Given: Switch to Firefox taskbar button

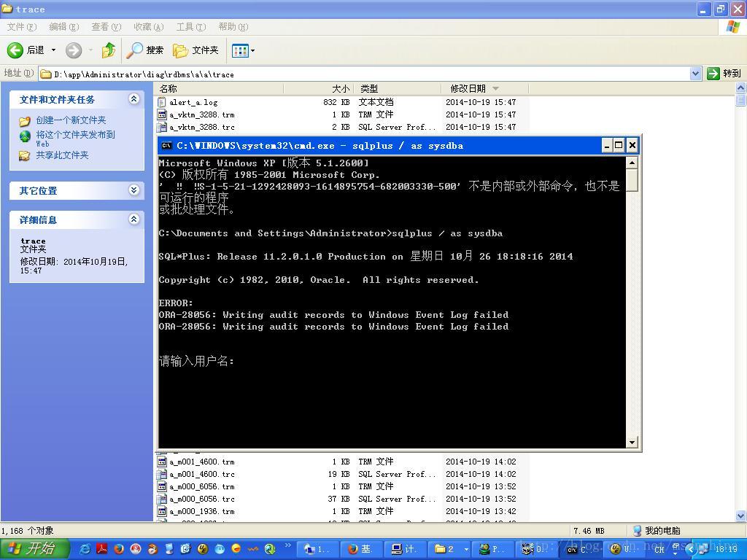Looking at the screenshot, I should coord(362,549).
